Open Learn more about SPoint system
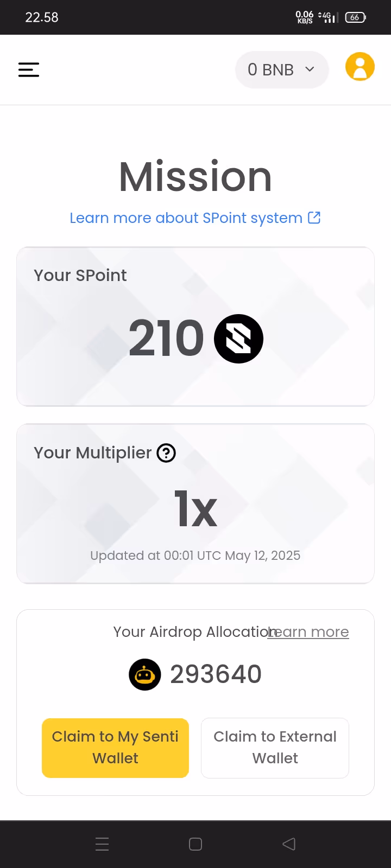 coord(186,218)
